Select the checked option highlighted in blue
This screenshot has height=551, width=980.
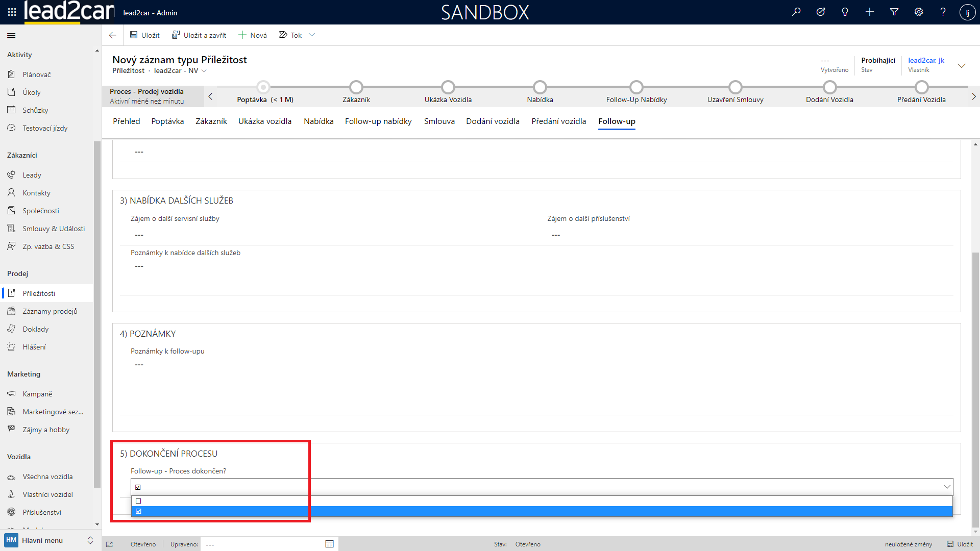click(x=138, y=511)
